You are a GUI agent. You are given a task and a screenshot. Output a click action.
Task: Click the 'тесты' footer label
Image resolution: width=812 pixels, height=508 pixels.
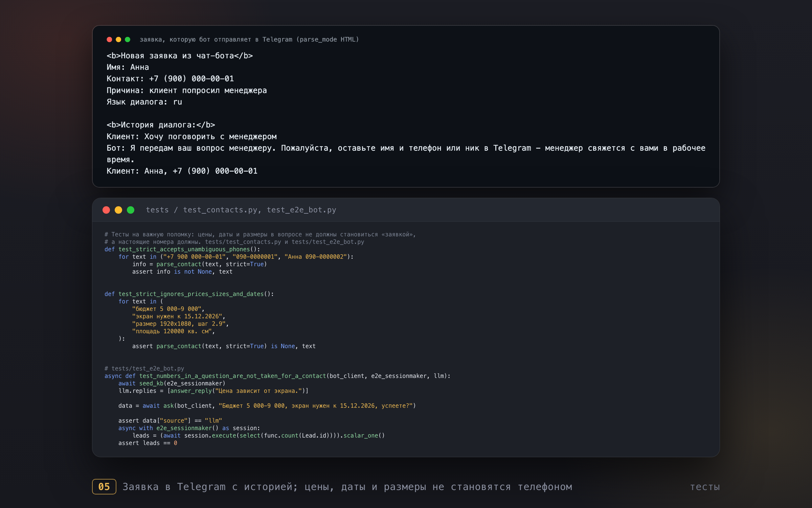click(705, 487)
